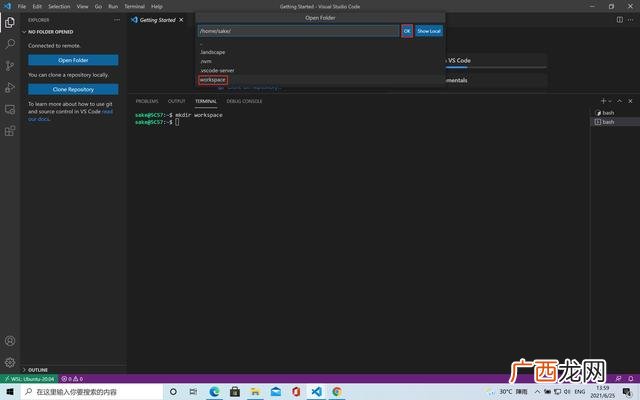Open the Search view in activity bar

point(10,44)
